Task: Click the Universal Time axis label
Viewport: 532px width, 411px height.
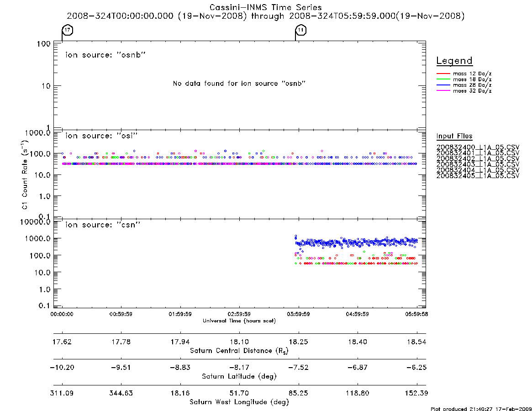Action: [239, 321]
